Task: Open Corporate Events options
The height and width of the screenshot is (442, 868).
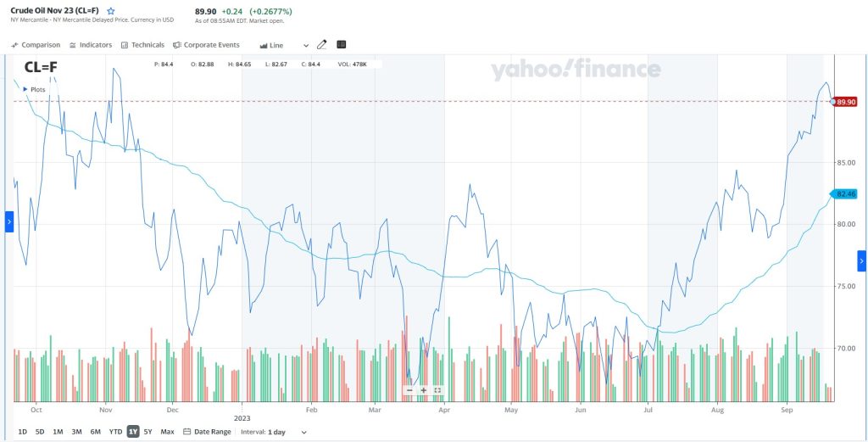Action: pos(206,45)
